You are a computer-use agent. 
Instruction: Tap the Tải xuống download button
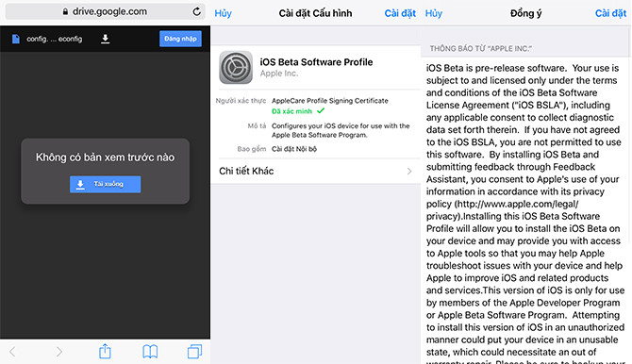pos(106,184)
